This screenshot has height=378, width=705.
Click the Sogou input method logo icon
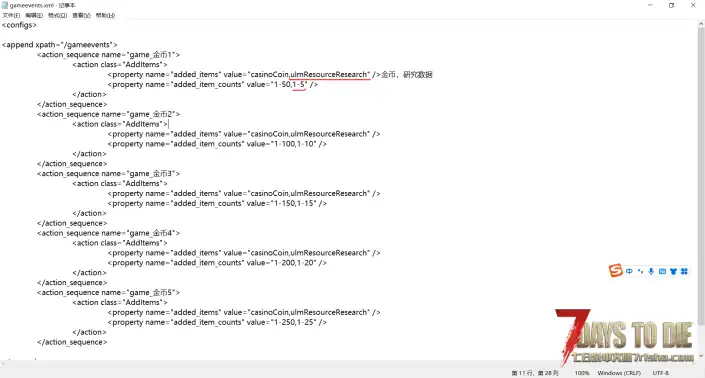coord(616,271)
